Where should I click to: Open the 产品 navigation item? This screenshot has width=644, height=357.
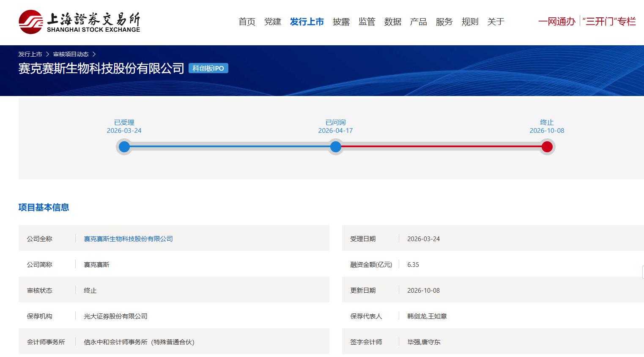pos(419,22)
